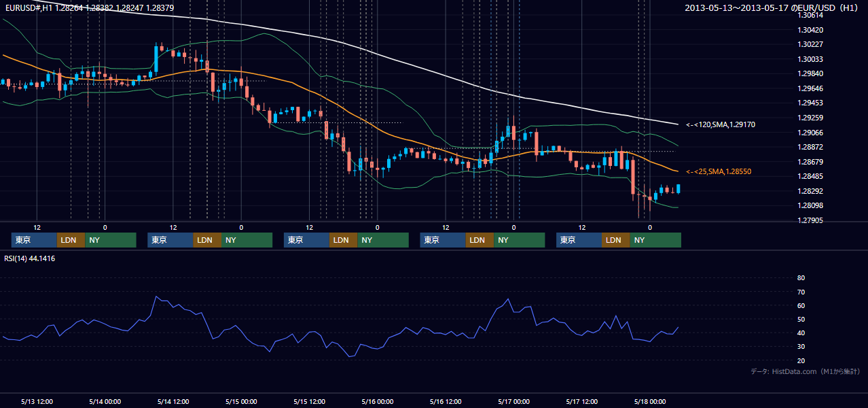Click the 120 SMA 1.29170 label
Image resolution: width=868 pixels, height=408 pixels.
point(721,124)
